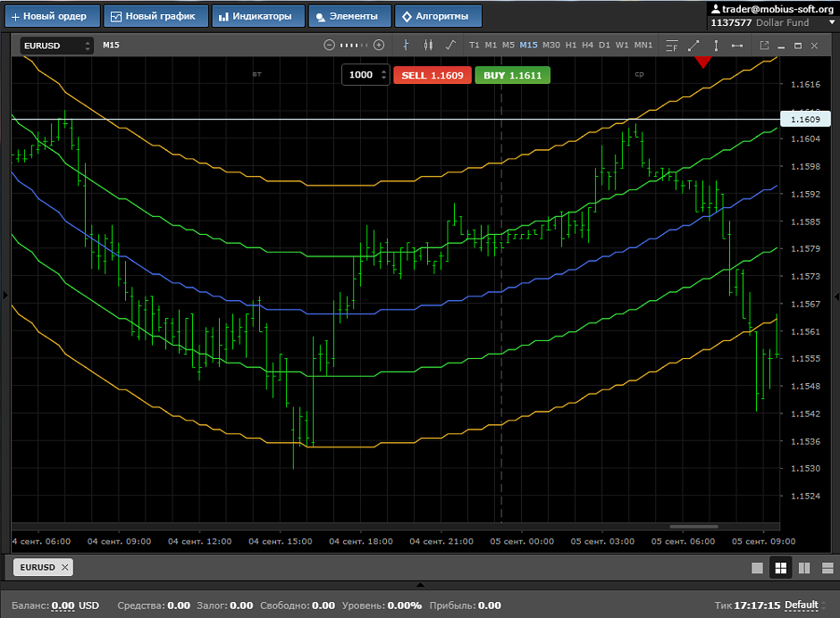Switch to line chart type
The width and height of the screenshot is (840, 618).
[x=450, y=45]
